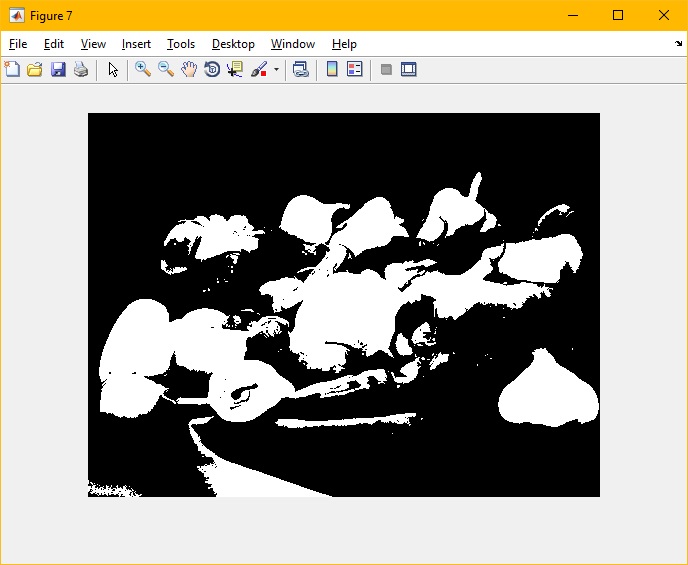Image resolution: width=688 pixels, height=565 pixels.
Task: Select the Zoom In magnifier tool
Action: coord(143,69)
